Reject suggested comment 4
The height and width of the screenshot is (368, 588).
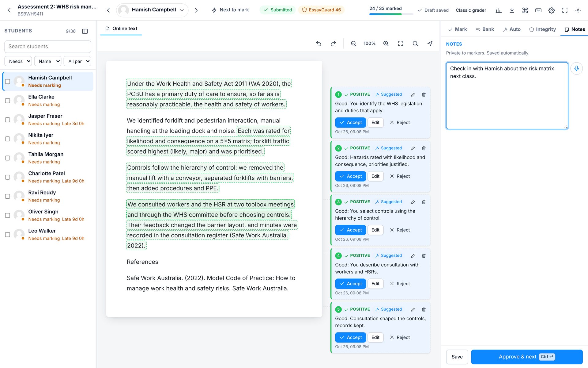pyautogui.click(x=400, y=284)
